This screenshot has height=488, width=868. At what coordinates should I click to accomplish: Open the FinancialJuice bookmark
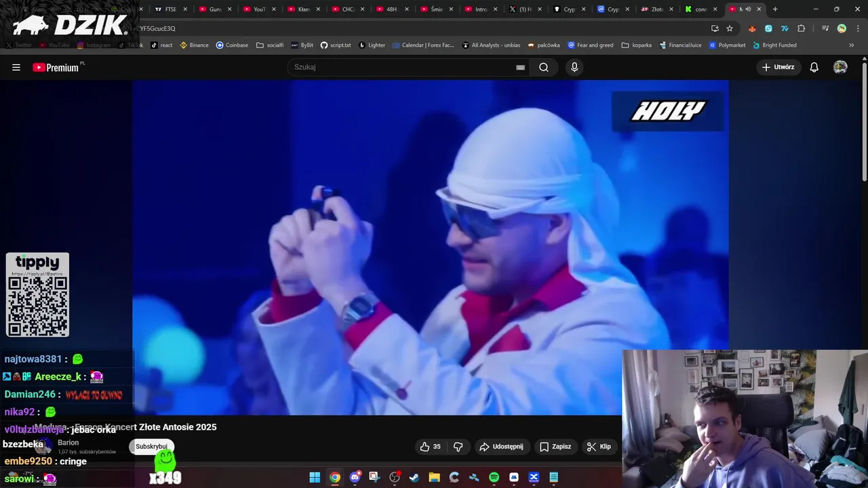pyautogui.click(x=680, y=45)
